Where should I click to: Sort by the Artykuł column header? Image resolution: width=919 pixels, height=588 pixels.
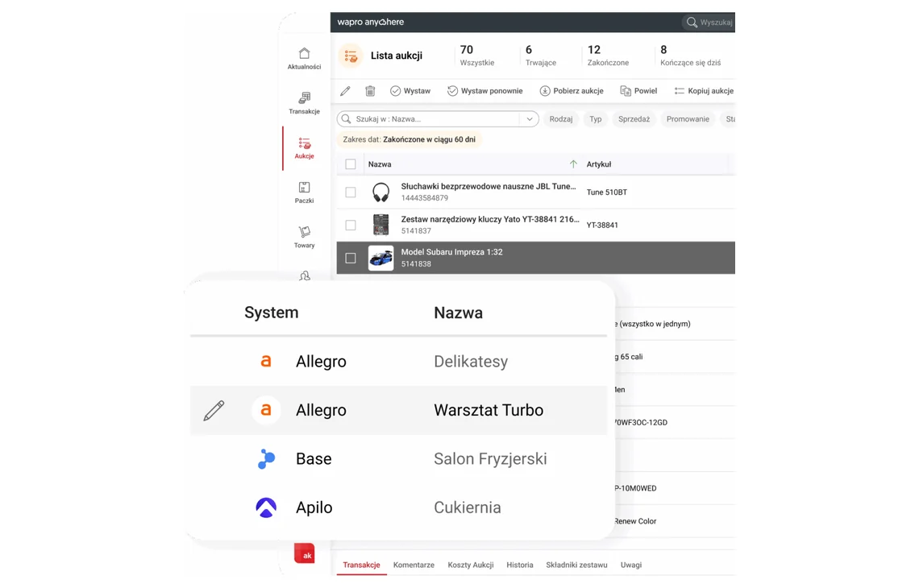tap(599, 164)
